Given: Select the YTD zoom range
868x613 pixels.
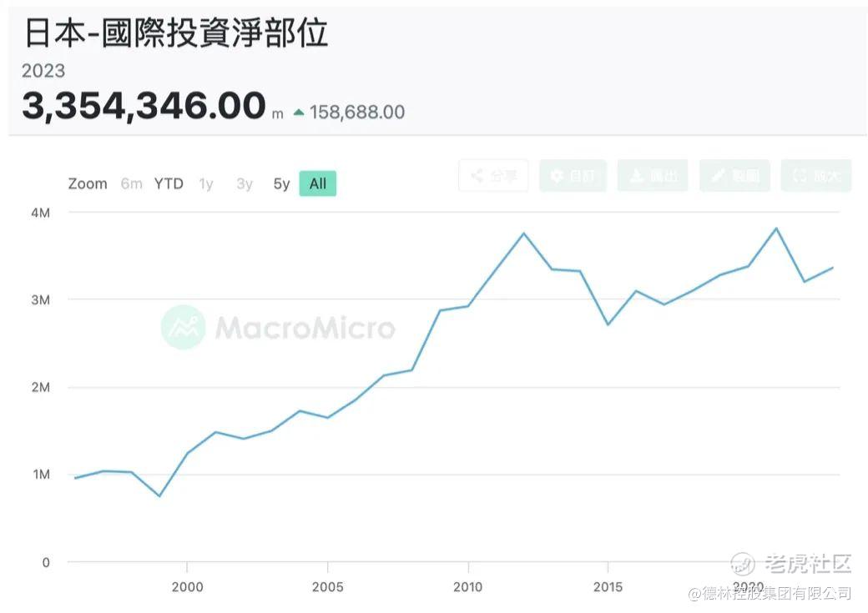Looking at the screenshot, I should click(x=169, y=183).
